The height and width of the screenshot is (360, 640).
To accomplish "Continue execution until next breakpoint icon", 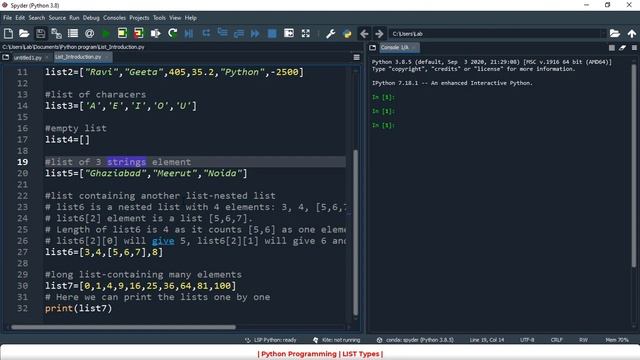I will [255, 33].
